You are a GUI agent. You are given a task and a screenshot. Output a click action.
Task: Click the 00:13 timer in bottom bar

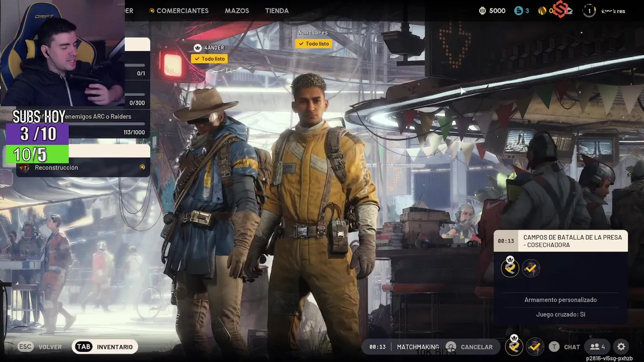pos(377,347)
